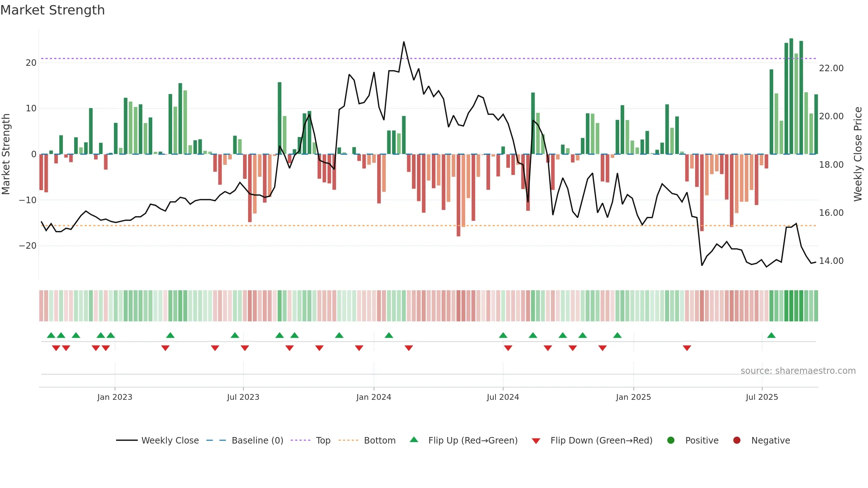Viewport: 868px width, 488px height.
Task: Toggle the Positive legend entry
Action: tap(693, 440)
